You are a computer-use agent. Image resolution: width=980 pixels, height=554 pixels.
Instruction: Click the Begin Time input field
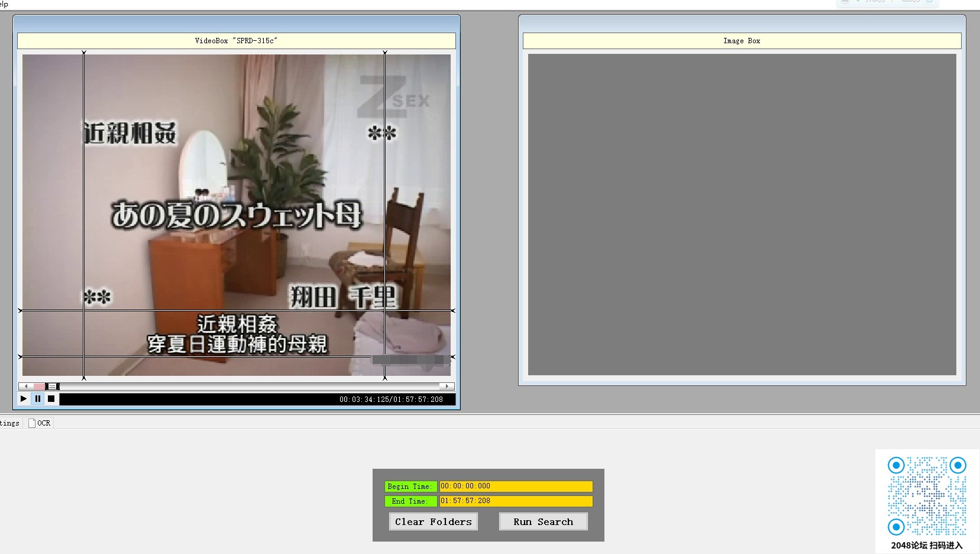click(516, 487)
